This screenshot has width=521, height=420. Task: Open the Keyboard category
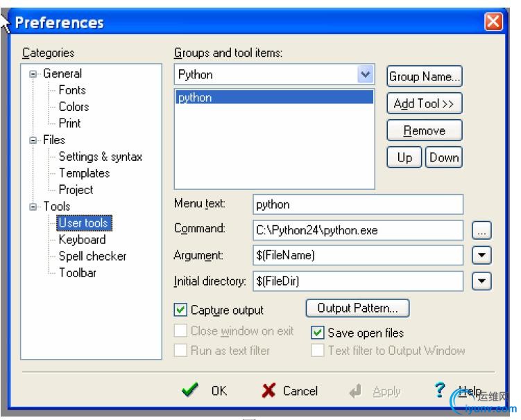82,239
